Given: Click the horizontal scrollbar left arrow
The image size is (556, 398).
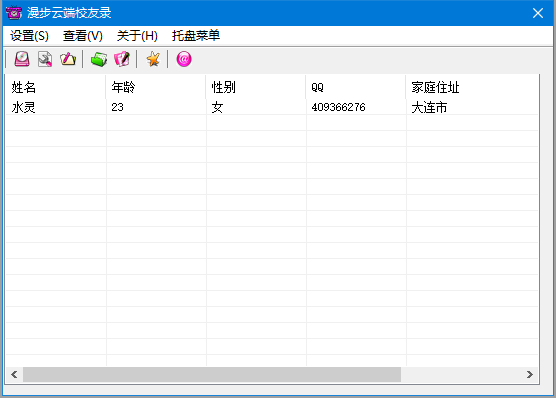Looking at the screenshot, I should (x=14, y=375).
